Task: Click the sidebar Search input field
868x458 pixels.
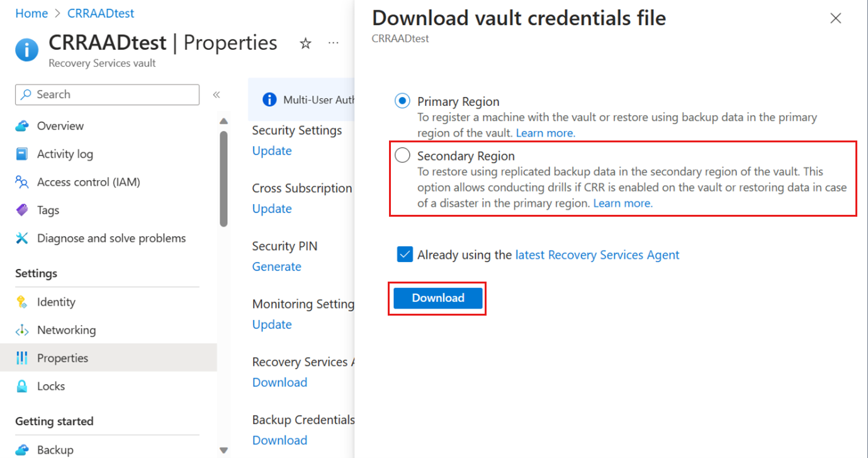Action: click(107, 94)
